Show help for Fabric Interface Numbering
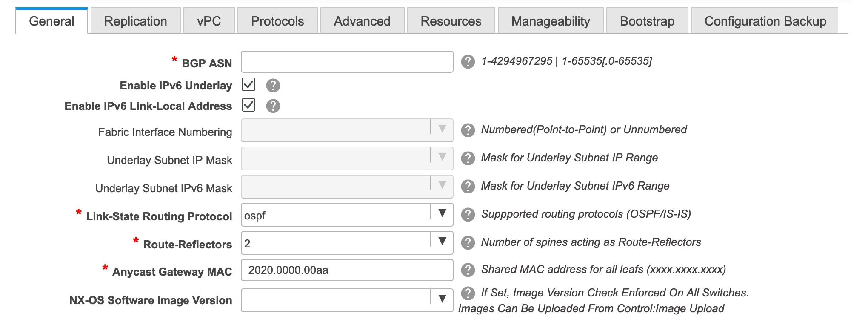 point(468,130)
